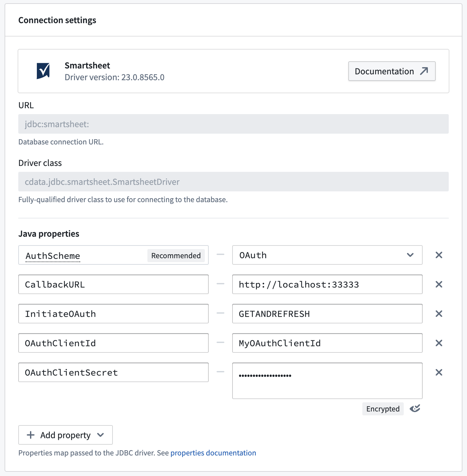This screenshot has width=467, height=476.
Task: Click the Encrypted badge label
Action: (x=383, y=409)
